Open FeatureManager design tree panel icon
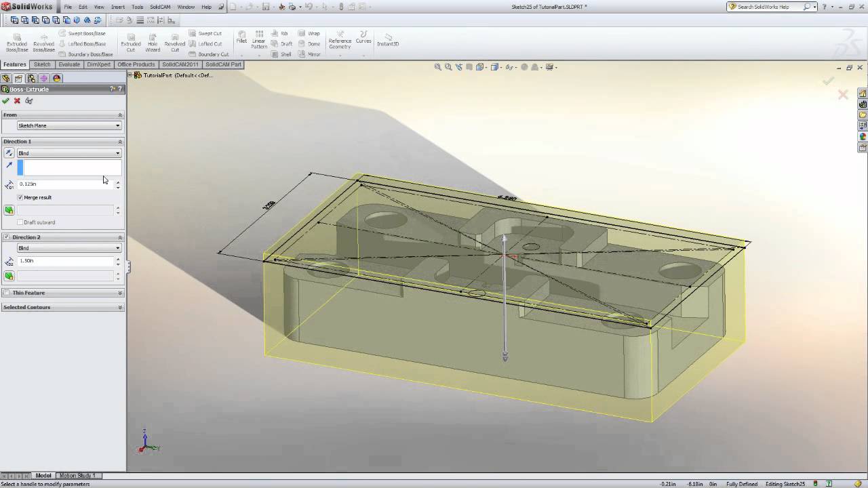The width and height of the screenshot is (868, 488). click(6, 79)
